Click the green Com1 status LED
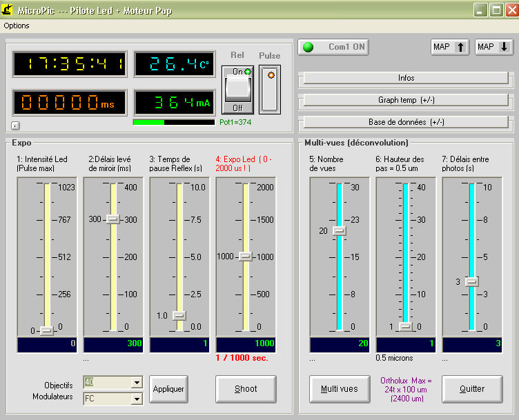This screenshot has height=420, width=519. (x=308, y=47)
